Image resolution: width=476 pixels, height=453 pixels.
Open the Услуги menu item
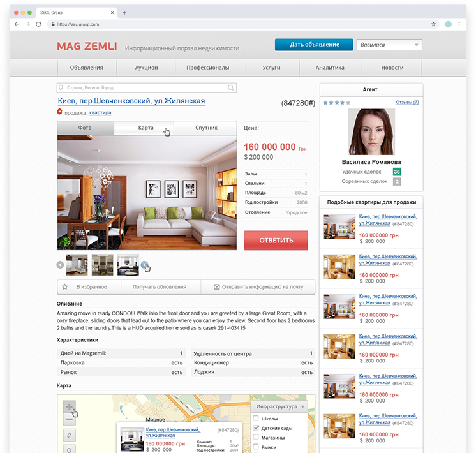tap(271, 68)
